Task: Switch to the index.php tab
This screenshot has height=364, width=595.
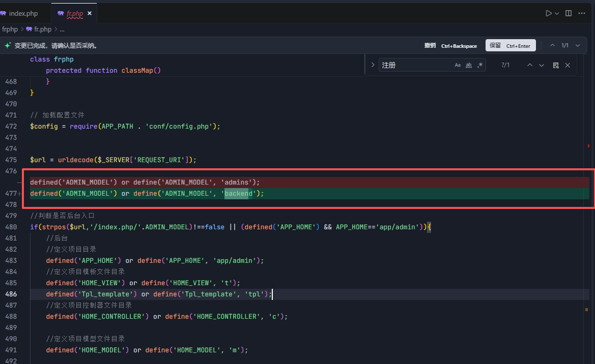Action: (20, 13)
